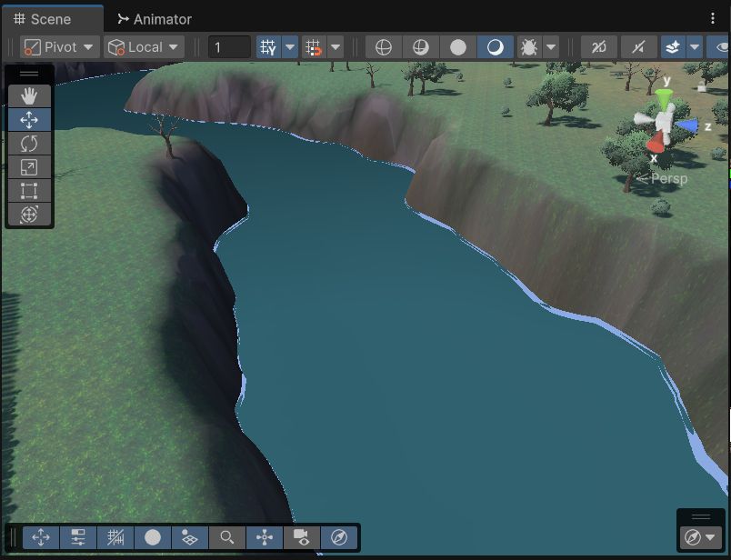Toggle scene grid visibility
The image size is (731, 560).
tap(267, 47)
